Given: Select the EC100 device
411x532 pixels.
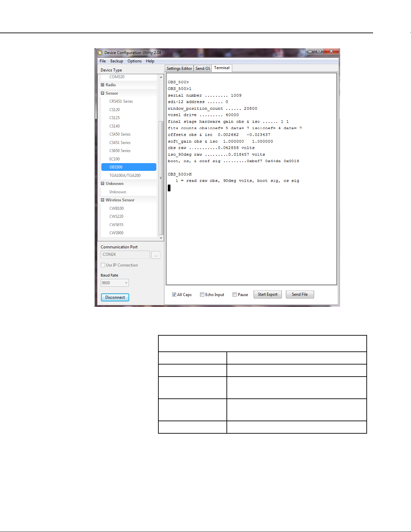Looking at the screenshot, I should (x=114, y=159).
